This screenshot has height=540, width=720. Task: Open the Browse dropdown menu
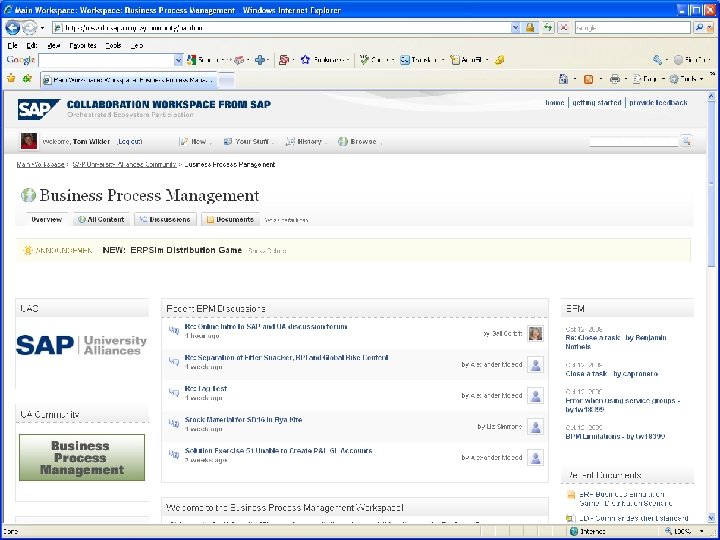(x=359, y=141)
